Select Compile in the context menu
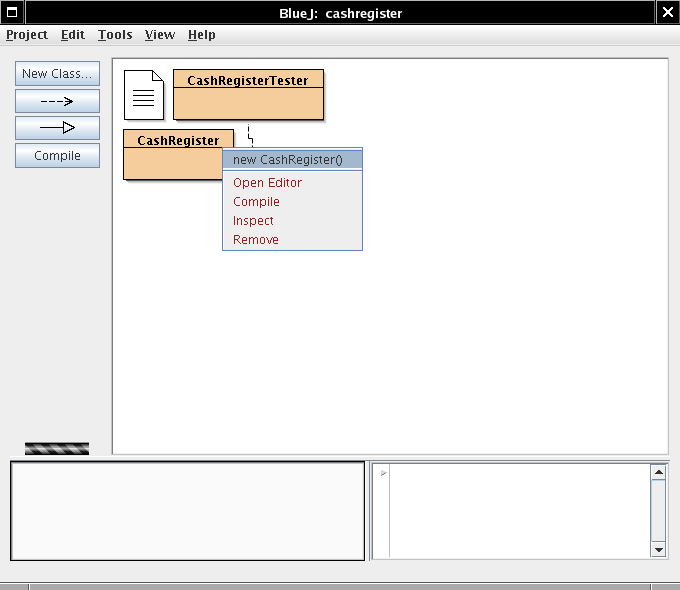The image size is (680, 590). [256, 202]
